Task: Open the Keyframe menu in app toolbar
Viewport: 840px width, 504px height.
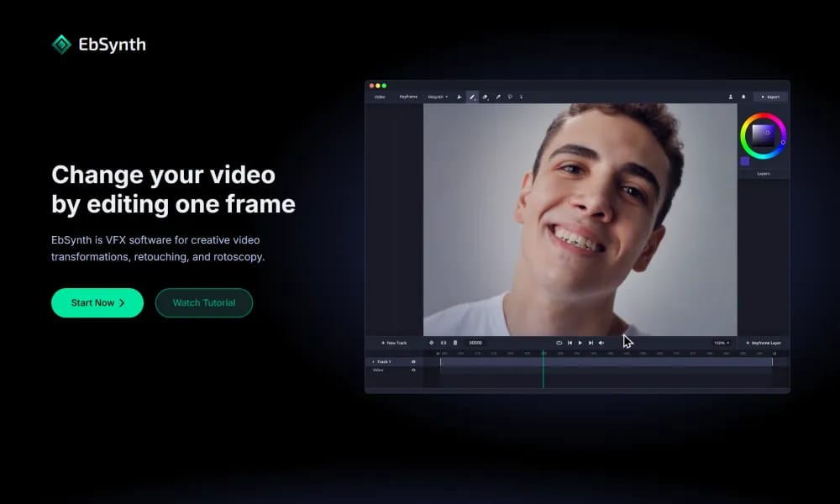Action: [408, 97]
